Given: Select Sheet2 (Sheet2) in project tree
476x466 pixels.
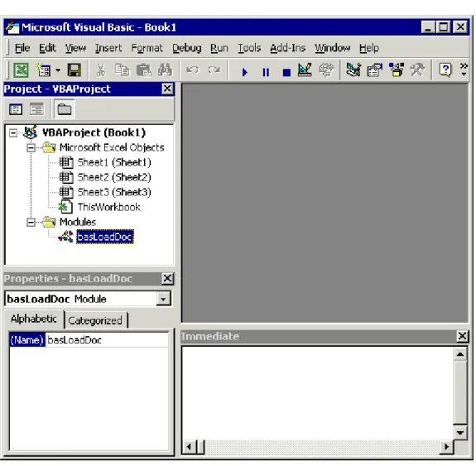Looking at the screenshot, I should [114, 177].
